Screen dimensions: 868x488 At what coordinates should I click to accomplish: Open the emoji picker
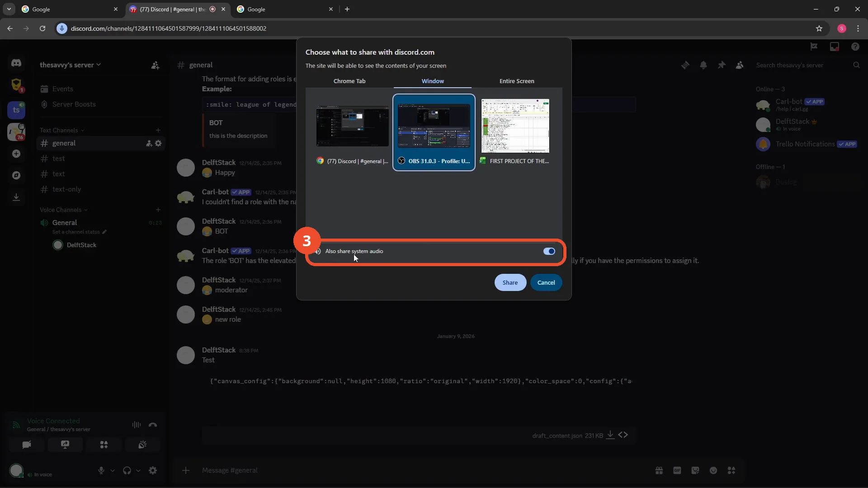[713, 470]
